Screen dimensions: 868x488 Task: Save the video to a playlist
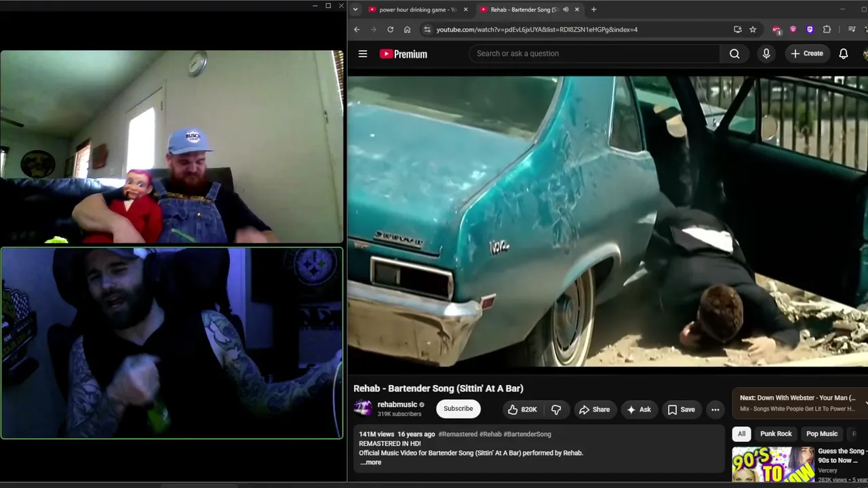point(682,409)
